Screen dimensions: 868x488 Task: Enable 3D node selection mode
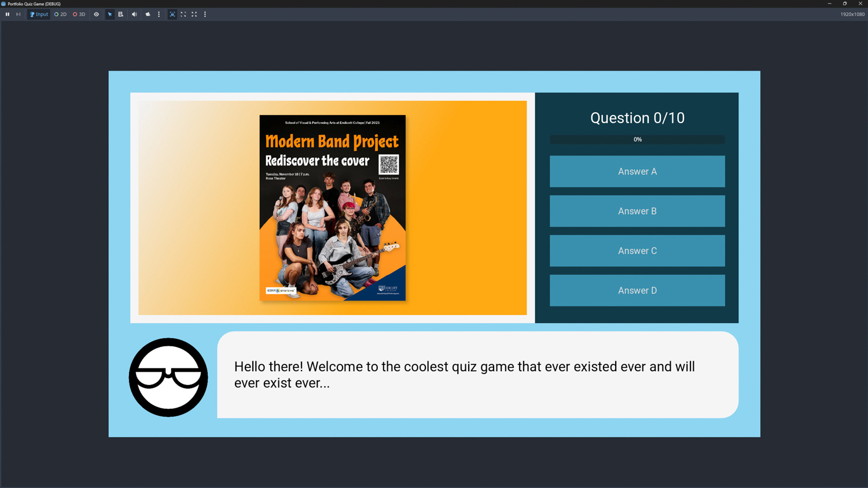[x=79, y=14]
